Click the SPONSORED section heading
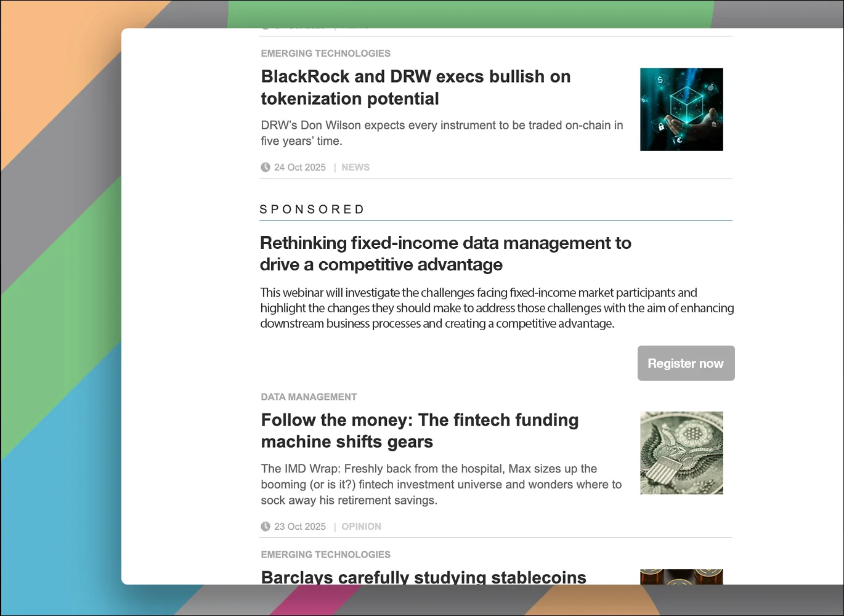844x616 pixels. coord(312,209)
